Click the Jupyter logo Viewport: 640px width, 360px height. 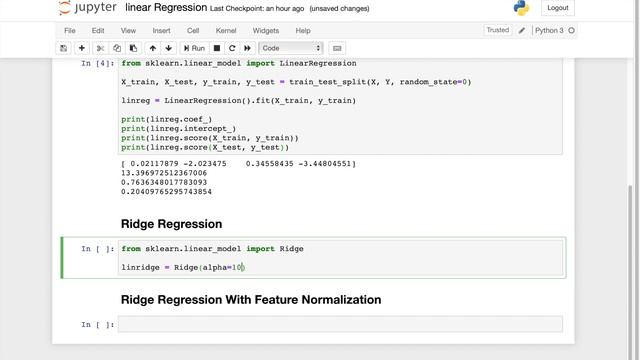click(x=87, y=7)
